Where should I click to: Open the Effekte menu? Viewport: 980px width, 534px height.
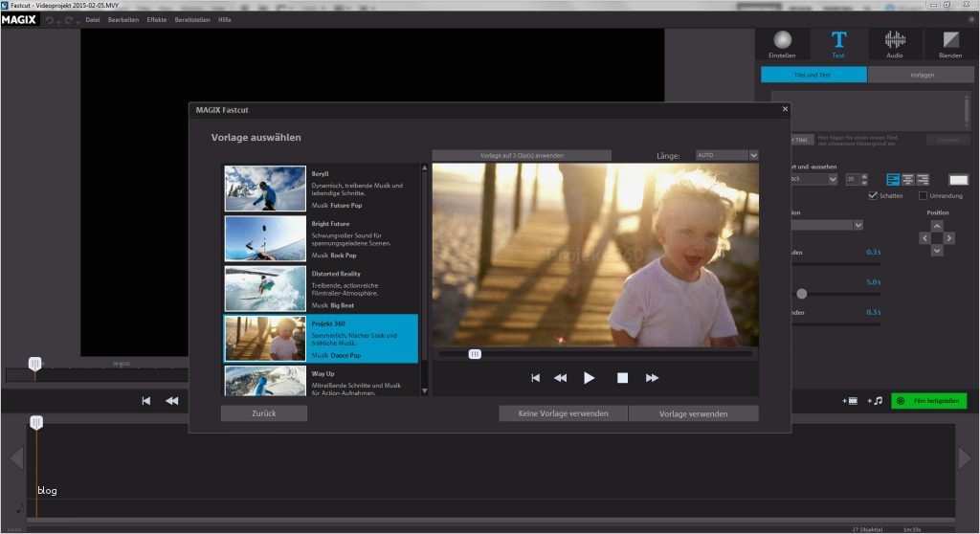[157, 19]
